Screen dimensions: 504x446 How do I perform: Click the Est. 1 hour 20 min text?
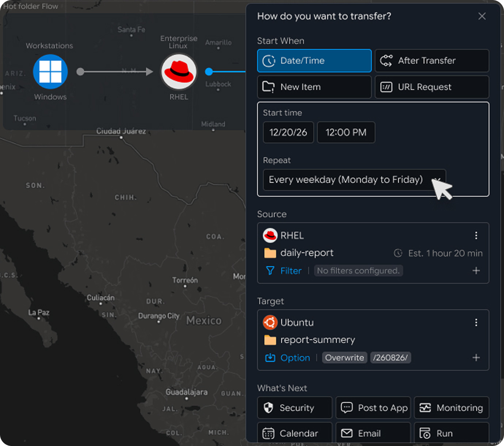[445, 253]
